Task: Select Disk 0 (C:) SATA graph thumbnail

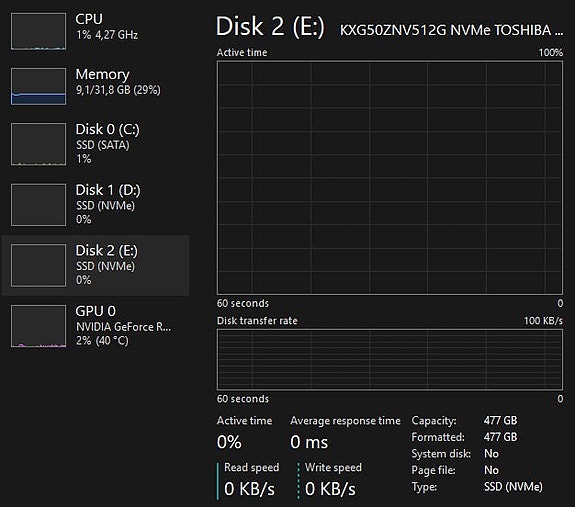Action: tap(39, 144)
